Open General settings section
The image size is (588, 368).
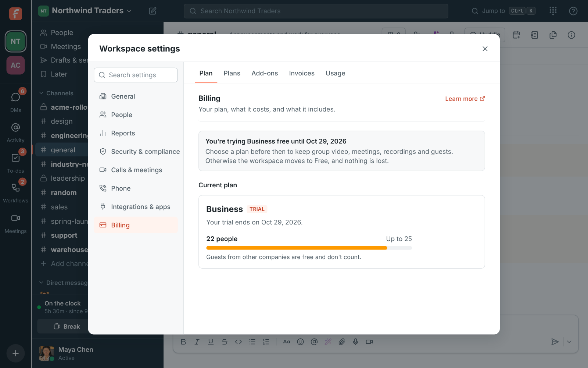point(136,96)
